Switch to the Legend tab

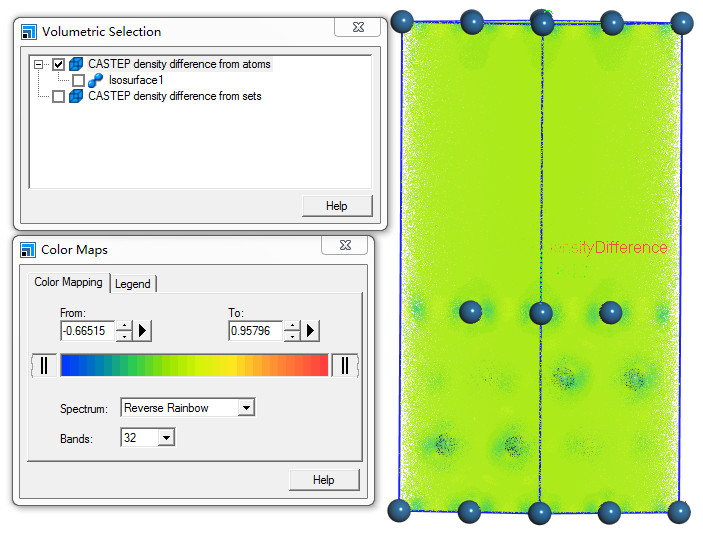pyautogui.click(x=133, y=284)
